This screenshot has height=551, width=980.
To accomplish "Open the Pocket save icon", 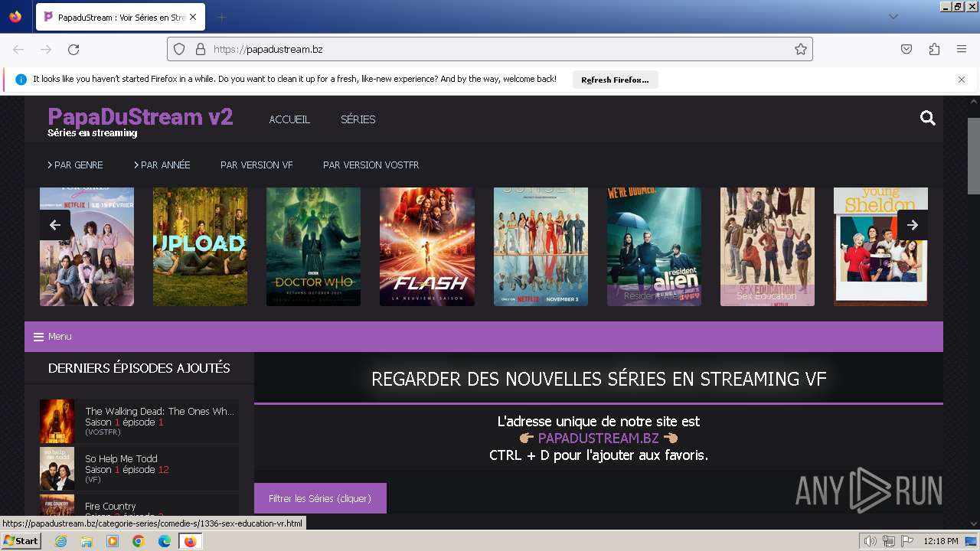I will pos(906,49).
